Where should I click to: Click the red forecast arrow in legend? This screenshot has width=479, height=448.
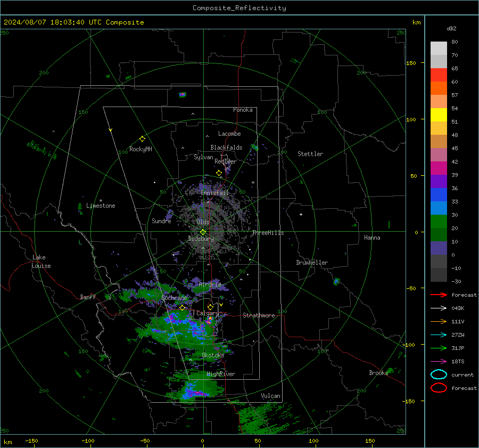[x=439, y=295]
